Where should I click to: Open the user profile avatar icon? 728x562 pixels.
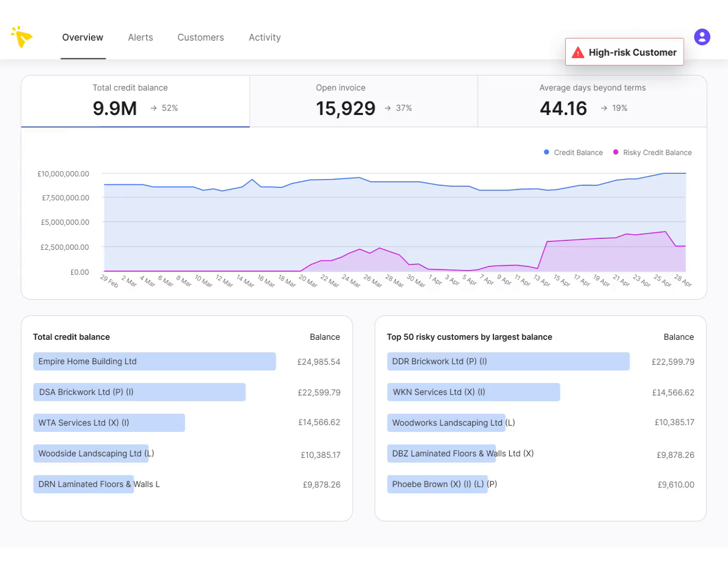pyautogui.click(x=702, y=36)
